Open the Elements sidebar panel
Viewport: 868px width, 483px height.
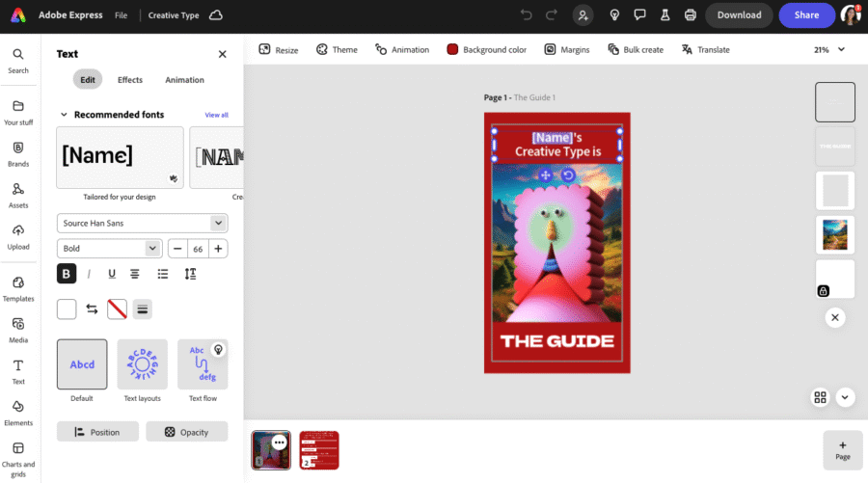[17, 412]
